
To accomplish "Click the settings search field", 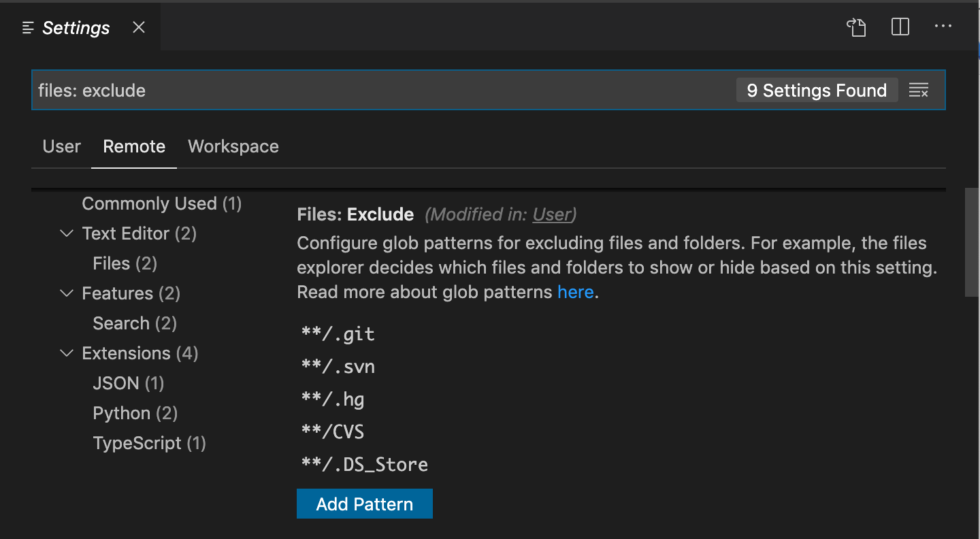I will click(x=381, y=91).
